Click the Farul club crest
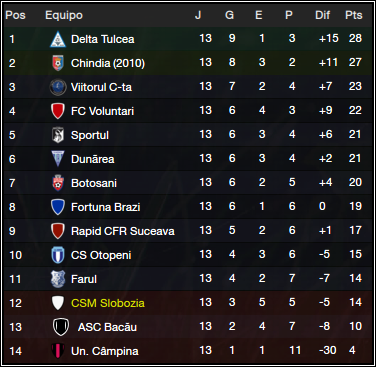This screenshot has height=367, width=376. (x=58, y=279)
